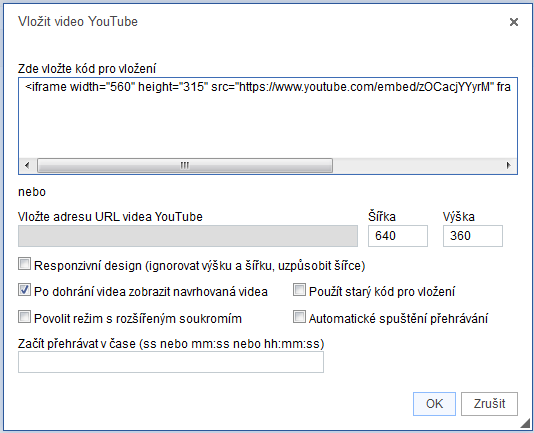Click the start time input field
This screenshot has width=534, height=433.
coord(171,362)
